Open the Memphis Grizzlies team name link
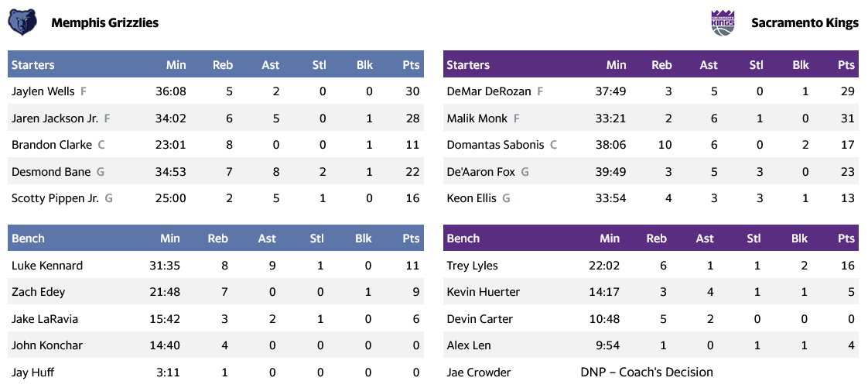The image size is (868, 388). pyautogui.click(x=104, y=22)
